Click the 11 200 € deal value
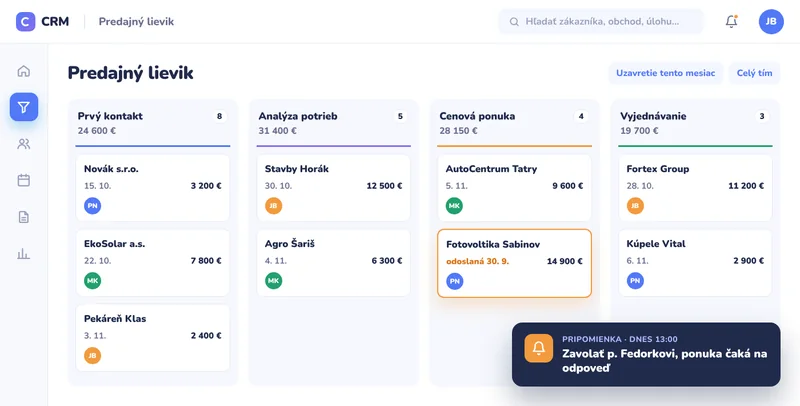This screenshot has height=406, width=800. (x=746, y=186)
